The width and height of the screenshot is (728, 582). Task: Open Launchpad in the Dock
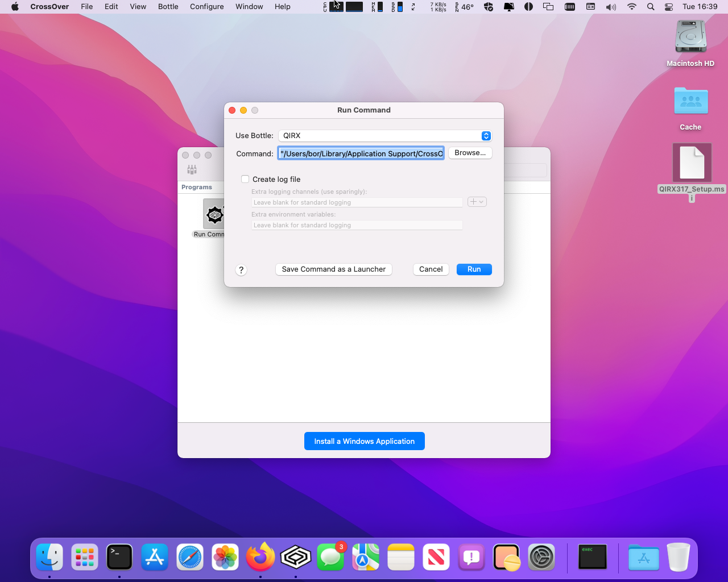click(x=85, y=557)
